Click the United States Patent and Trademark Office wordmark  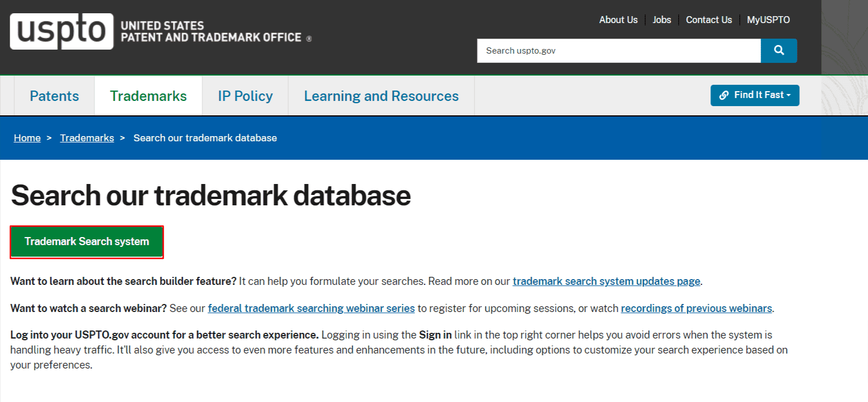(211, 32)
